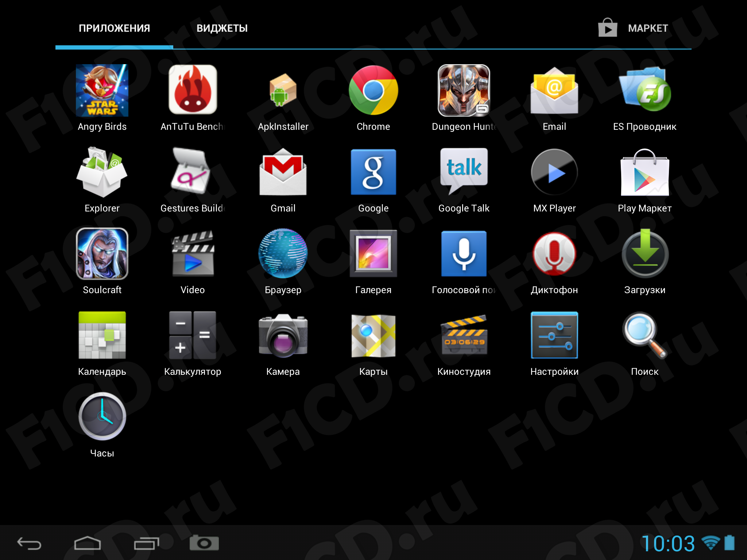Tap the Back navigation button
Viewport: 747px width, 560px height.
[x=29, y=543]
